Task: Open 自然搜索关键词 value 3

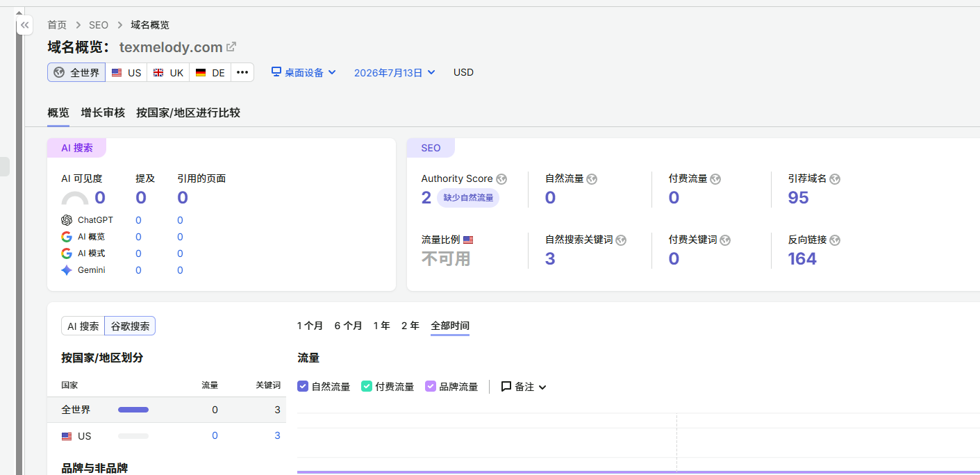Action: click(550, 259)
